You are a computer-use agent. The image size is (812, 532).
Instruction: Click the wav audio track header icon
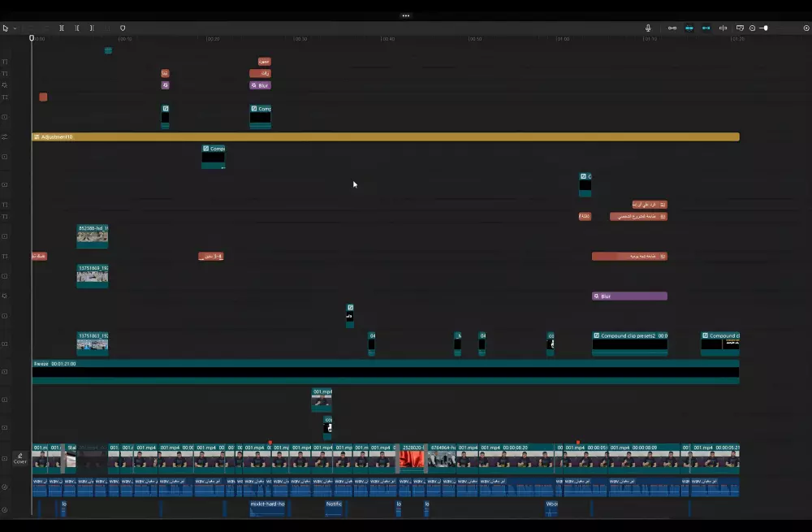pyautogui.click(x=5, y=487)
